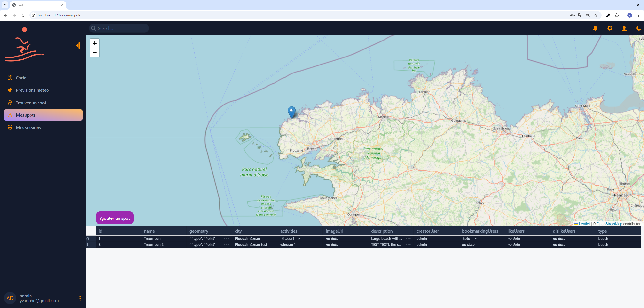Open settings with the gear icon
This screenshot has height=308, width=644.
pos(610,28)
